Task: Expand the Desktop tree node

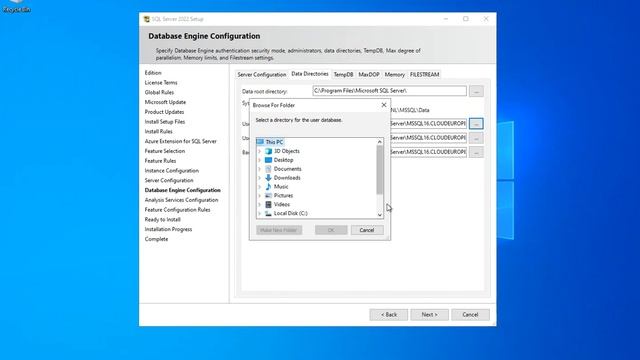Action: pyautogui.click(x=260, y=160)
